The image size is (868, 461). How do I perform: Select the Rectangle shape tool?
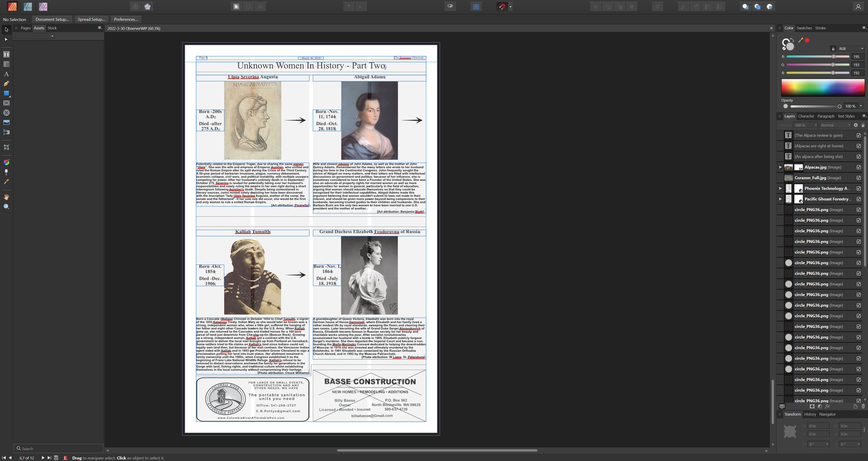pyautogui.click(x=6, y=93)
